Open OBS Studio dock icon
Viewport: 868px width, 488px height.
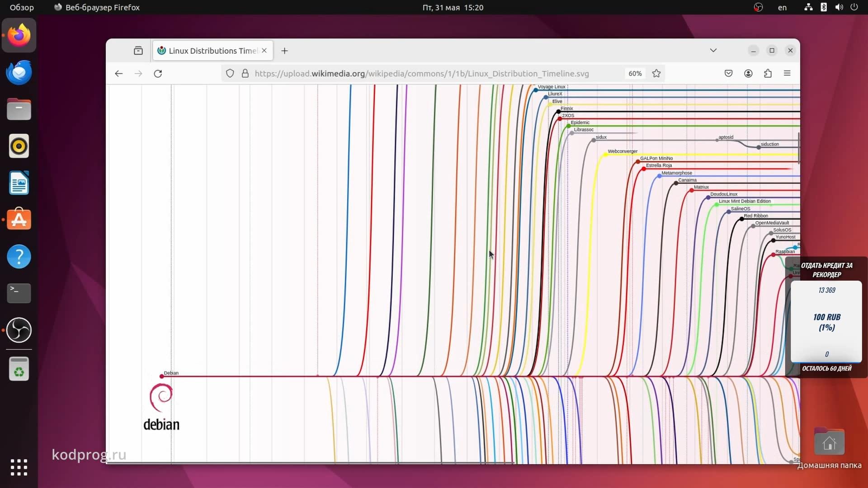19,330
